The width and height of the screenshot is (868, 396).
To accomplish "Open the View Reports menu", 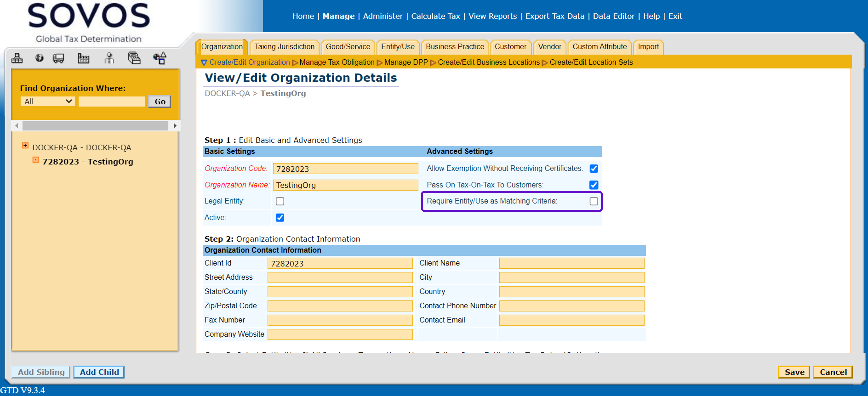I will 492,16.
